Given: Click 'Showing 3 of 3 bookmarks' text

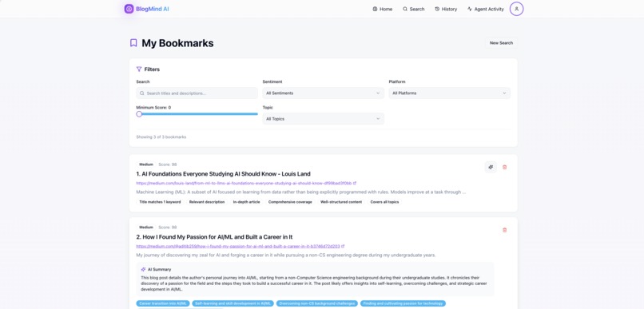Looking at the screenshot, I should (x=161, y=137).
